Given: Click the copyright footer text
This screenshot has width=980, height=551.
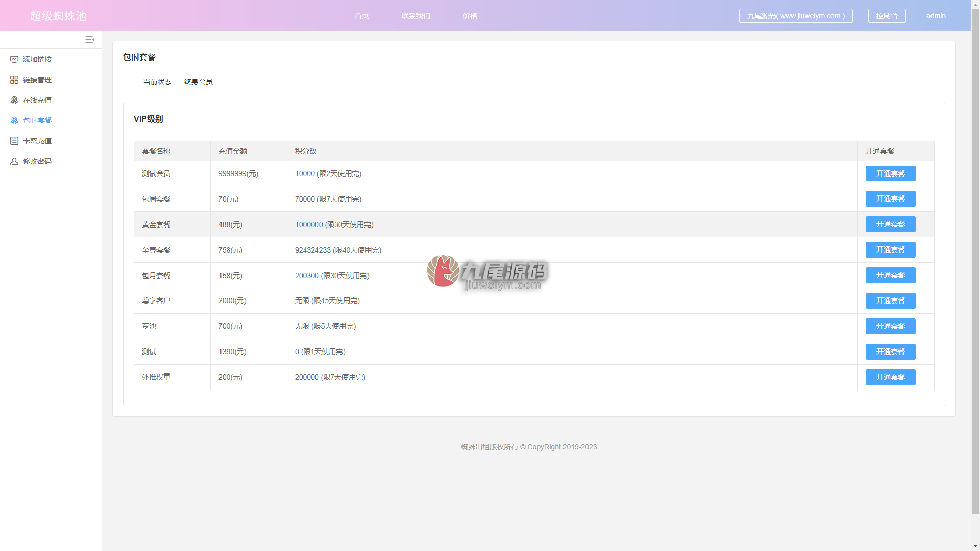Looking at the screenshot, I should pyautogui.click(x=529, y=447).
